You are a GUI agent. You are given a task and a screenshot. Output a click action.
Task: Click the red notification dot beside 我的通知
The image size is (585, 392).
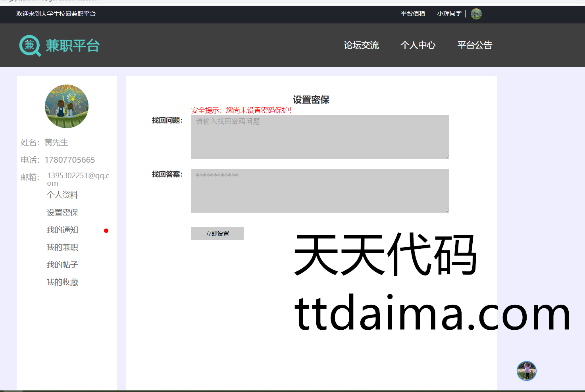click(x=106, y=231)
